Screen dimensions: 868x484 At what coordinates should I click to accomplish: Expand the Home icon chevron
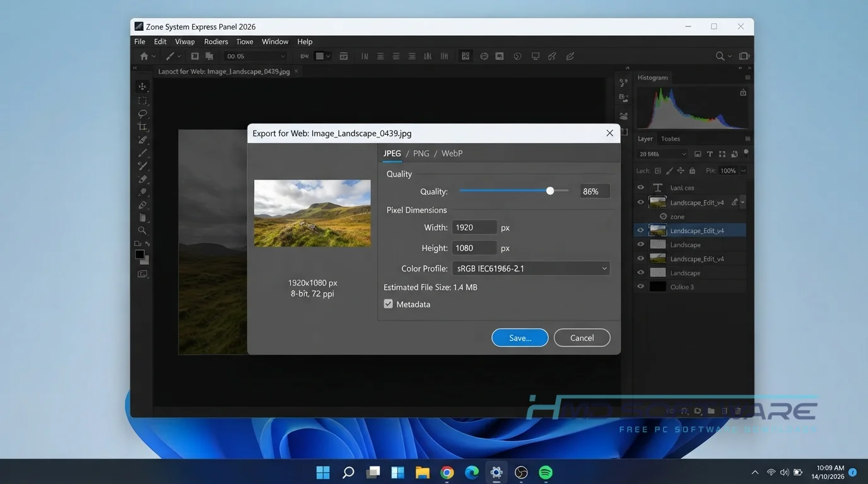pyautogui.click(x=153, y=56)
